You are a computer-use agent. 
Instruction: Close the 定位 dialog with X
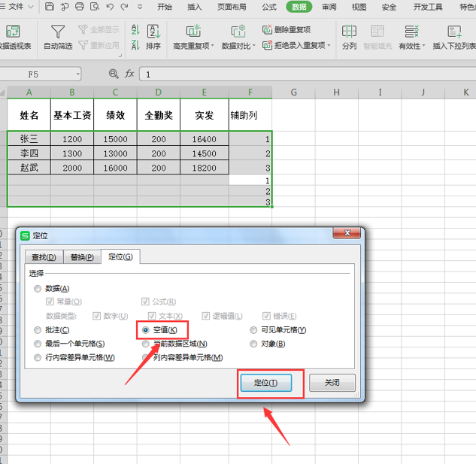click(347, 233)
